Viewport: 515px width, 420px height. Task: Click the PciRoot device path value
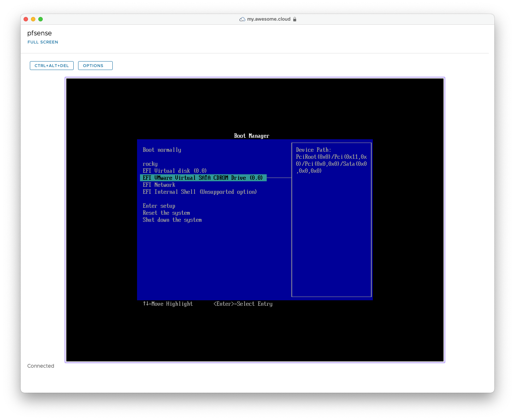332,164
